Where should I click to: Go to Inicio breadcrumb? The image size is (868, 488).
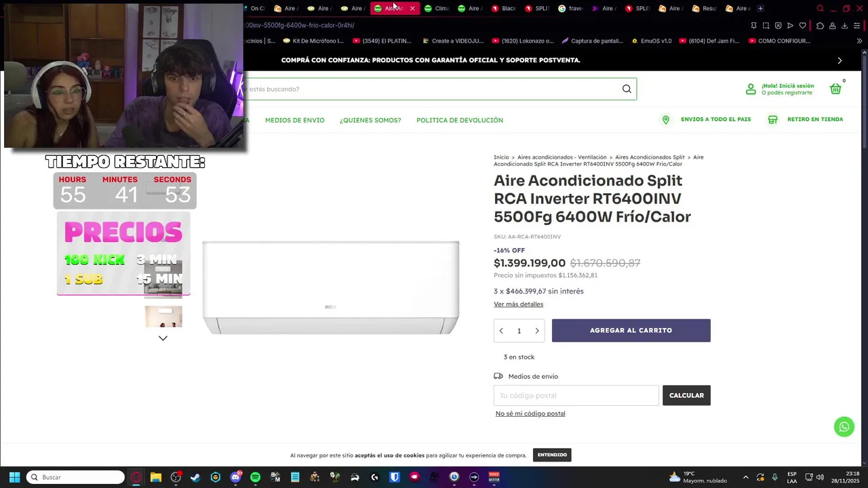(501, 157)
